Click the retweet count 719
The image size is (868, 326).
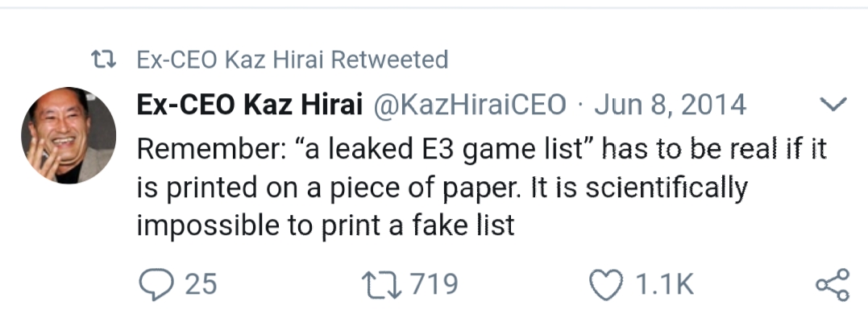[x=434, y=284]
